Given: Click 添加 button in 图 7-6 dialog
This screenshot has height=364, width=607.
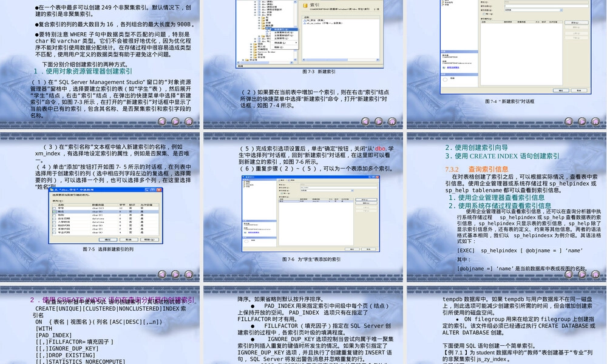Looking at the screenshot, I should click(x=366, y=200).
